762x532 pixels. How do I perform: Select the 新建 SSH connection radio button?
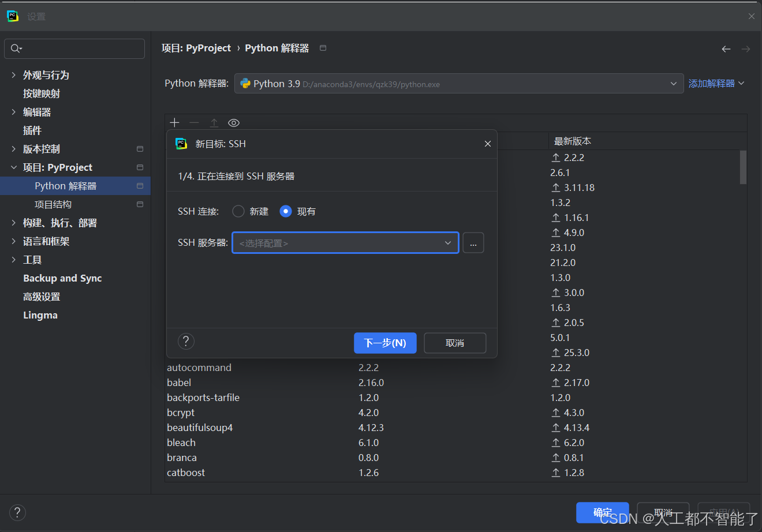click(238, 211)
